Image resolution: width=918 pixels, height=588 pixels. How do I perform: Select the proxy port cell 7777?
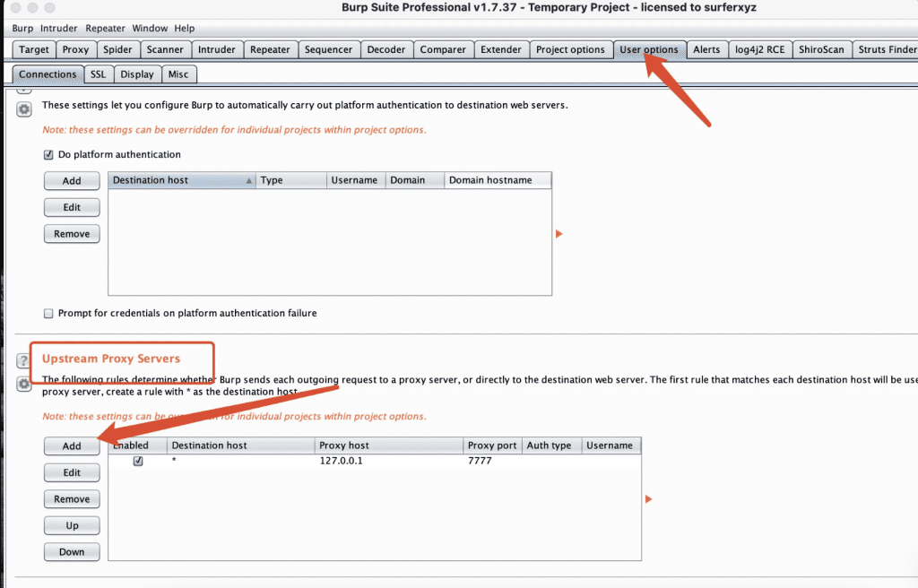492,461
